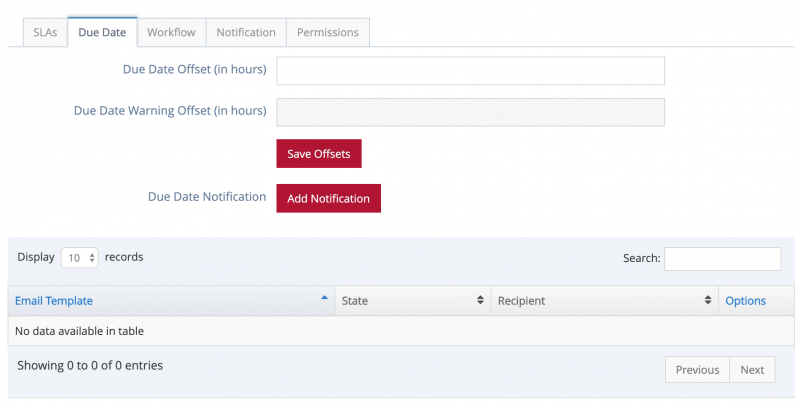Click the table Search box
800x405 pixels.
pyautogui.click(x=722, y=259)
